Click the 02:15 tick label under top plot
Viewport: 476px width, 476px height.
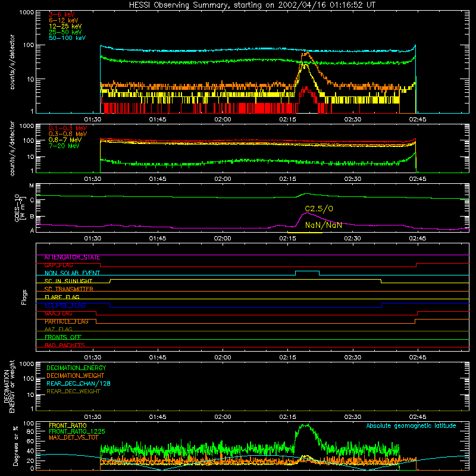(x=287, y=120)
